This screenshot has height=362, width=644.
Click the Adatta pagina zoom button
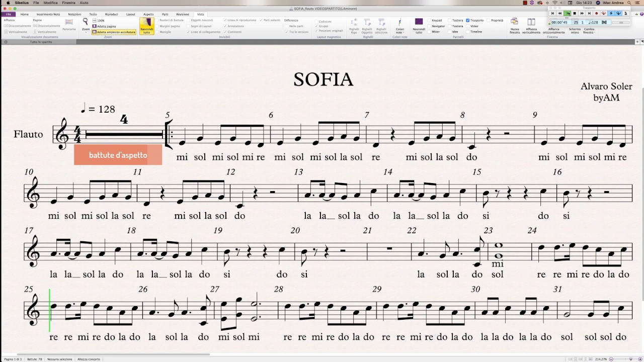point(104,26)
